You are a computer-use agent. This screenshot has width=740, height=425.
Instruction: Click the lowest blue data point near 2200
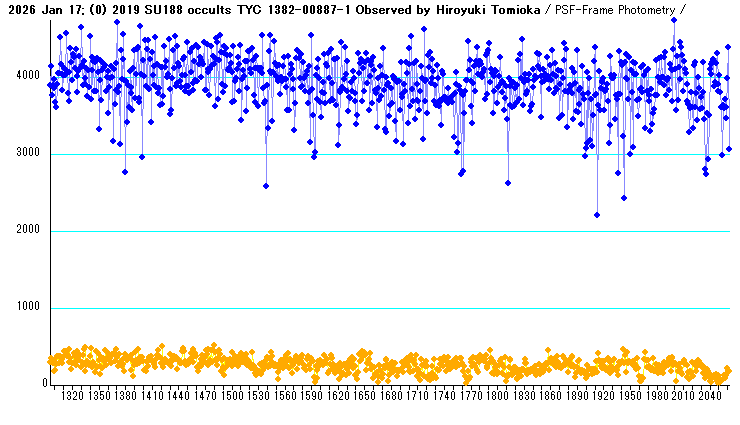(x=597, y=215)
